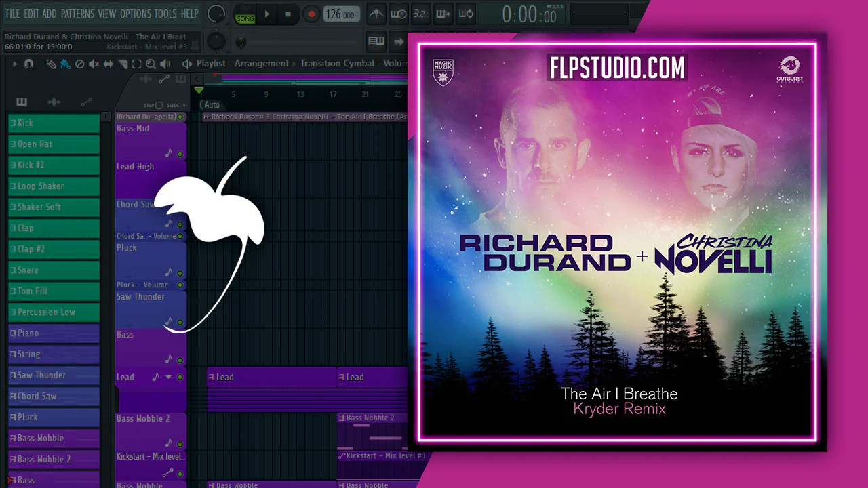Screen dimensions: 868x488
Task: Select the Loop Shaker pattern
Action: (x=54, y=186)
